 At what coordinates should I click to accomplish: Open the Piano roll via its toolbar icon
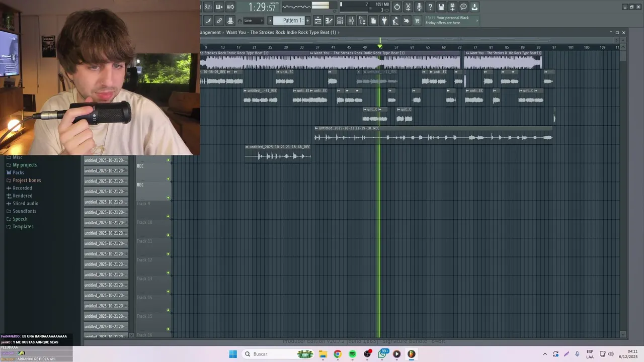329,21
